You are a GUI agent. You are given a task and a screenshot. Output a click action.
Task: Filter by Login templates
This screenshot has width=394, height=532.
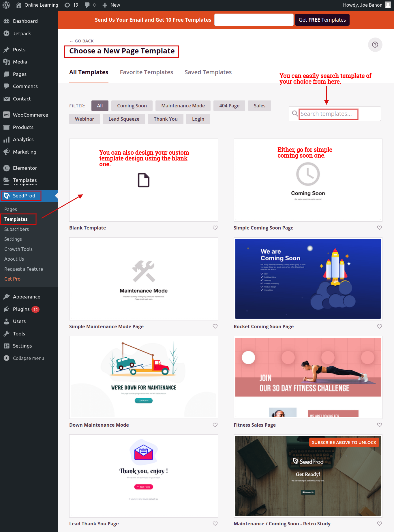(x=198, y=119)
